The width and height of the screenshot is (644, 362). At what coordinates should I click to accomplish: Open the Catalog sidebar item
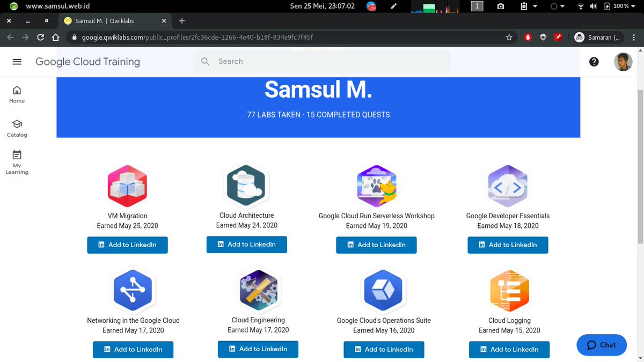(x=17, y=129)
